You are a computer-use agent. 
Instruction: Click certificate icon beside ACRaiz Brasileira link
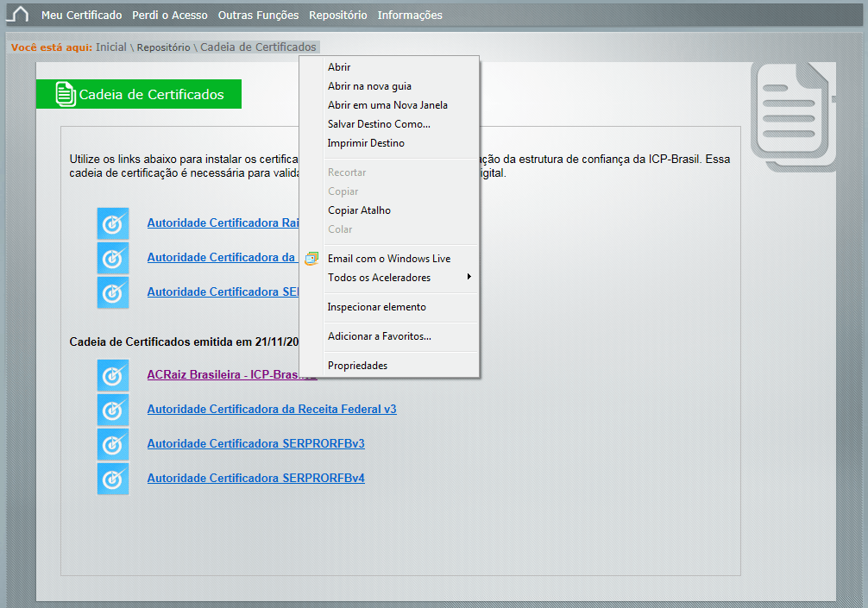click(113, 375)
